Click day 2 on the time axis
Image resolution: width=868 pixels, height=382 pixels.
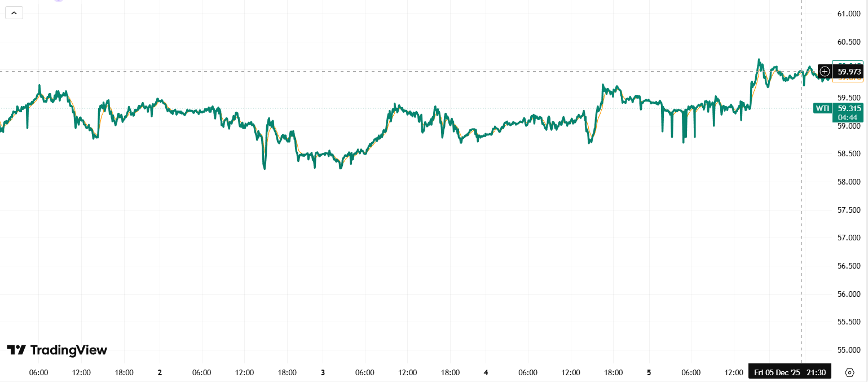click(160, 372)
